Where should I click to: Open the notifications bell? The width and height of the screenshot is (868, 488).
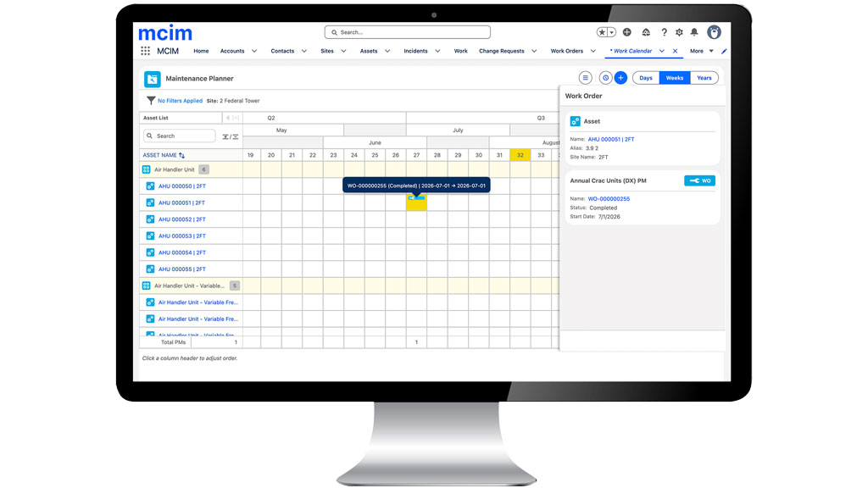click(x=694, y=32)
